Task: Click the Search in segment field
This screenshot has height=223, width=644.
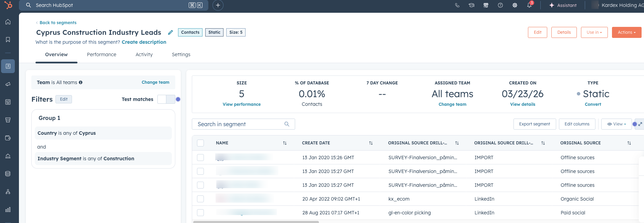Action: click(239, 124)
